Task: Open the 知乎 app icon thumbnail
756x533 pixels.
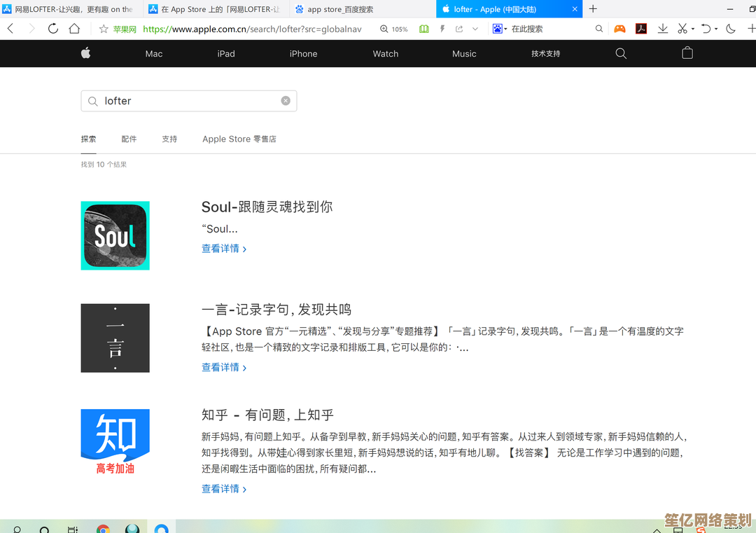Action: pyautogui.click(x=115, y=442)
